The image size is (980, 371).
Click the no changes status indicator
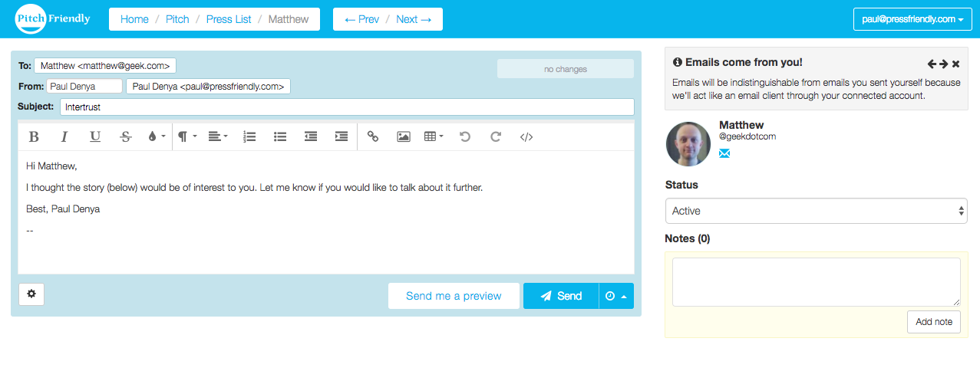pos(566,69)
